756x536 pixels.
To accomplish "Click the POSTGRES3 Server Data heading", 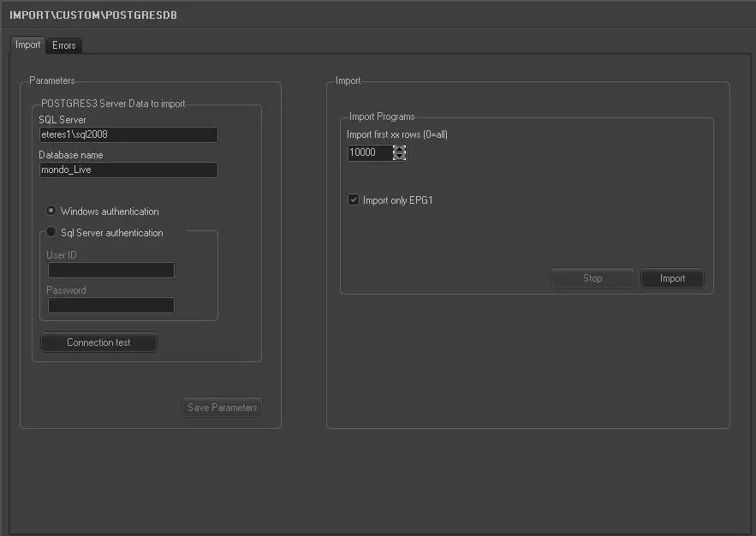I will tap(113, 104).
